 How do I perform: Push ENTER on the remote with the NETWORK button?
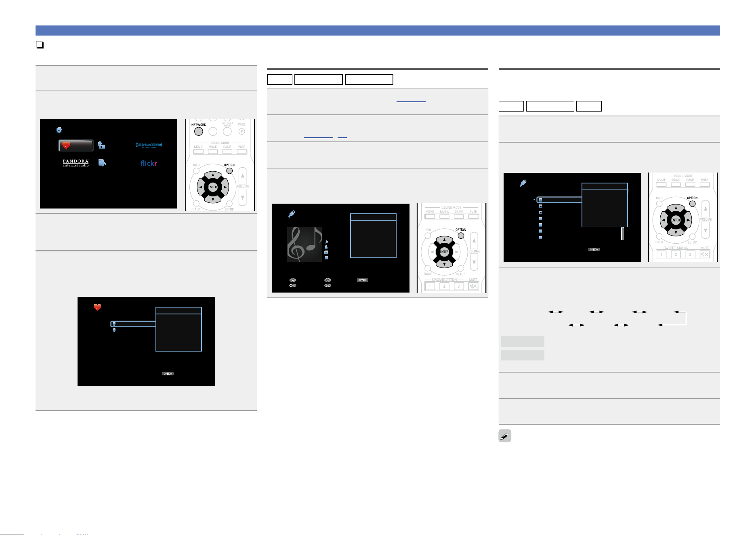[213, 187]
